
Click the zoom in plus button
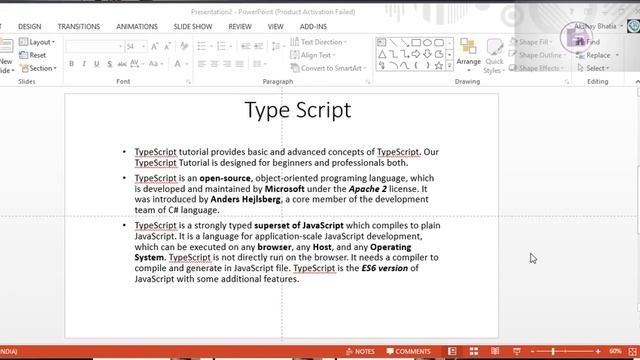598,351
